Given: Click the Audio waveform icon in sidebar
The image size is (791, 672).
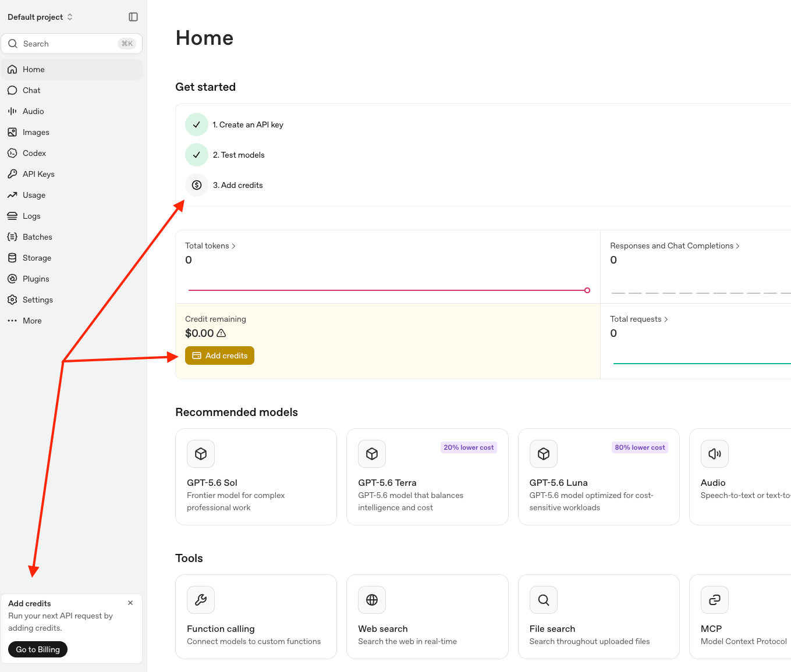Looking at the screenshot, I should pos(12,111).
